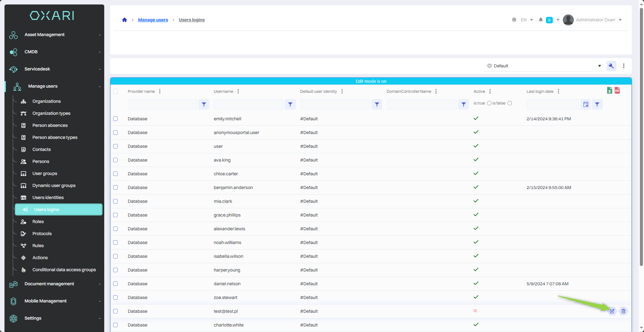The width and height of the screenshot is (644, 332).
Task: Click the Manage users breadcrumb link
Action: 153,20
